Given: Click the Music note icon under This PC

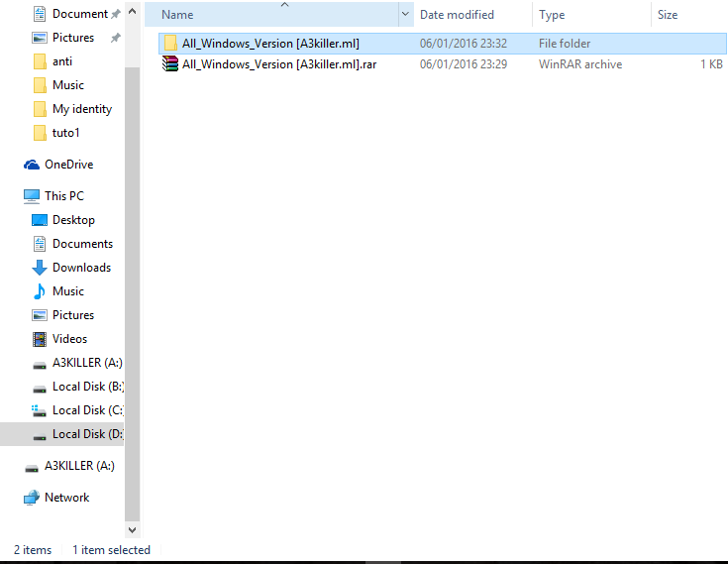Looking at the screenshot, I should coord(40,291).
